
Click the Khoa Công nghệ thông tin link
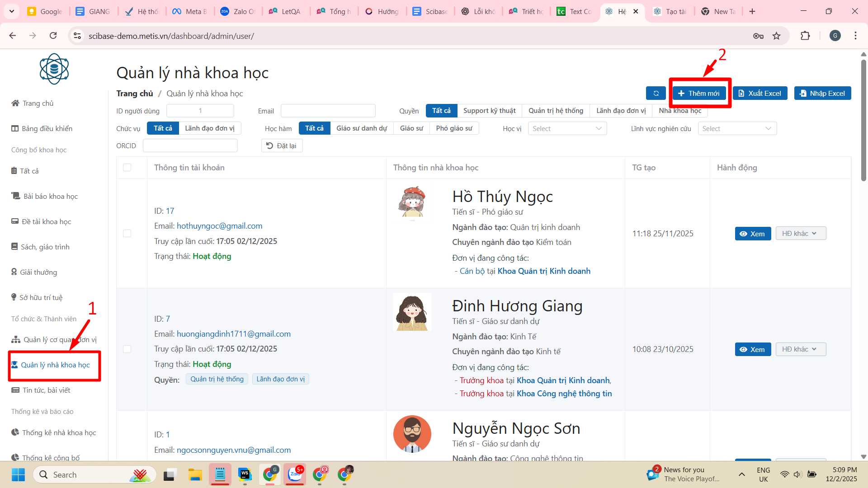click(564, 394)
